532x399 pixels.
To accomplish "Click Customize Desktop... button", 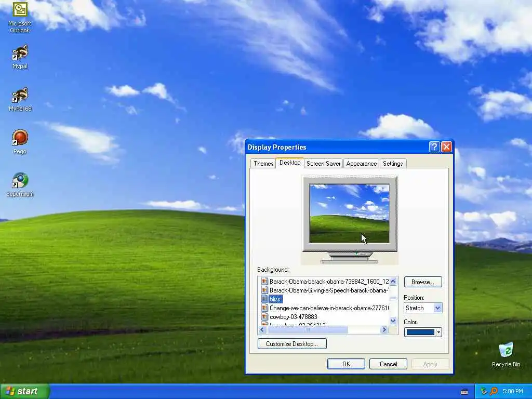I will 292,344.
